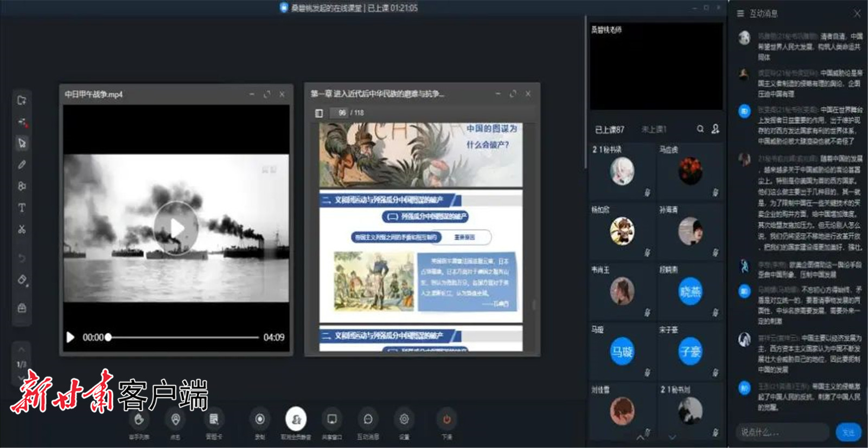The height and width of the screenshot is (448, 868).
Task: Search the student list
Action: [700, 129]
